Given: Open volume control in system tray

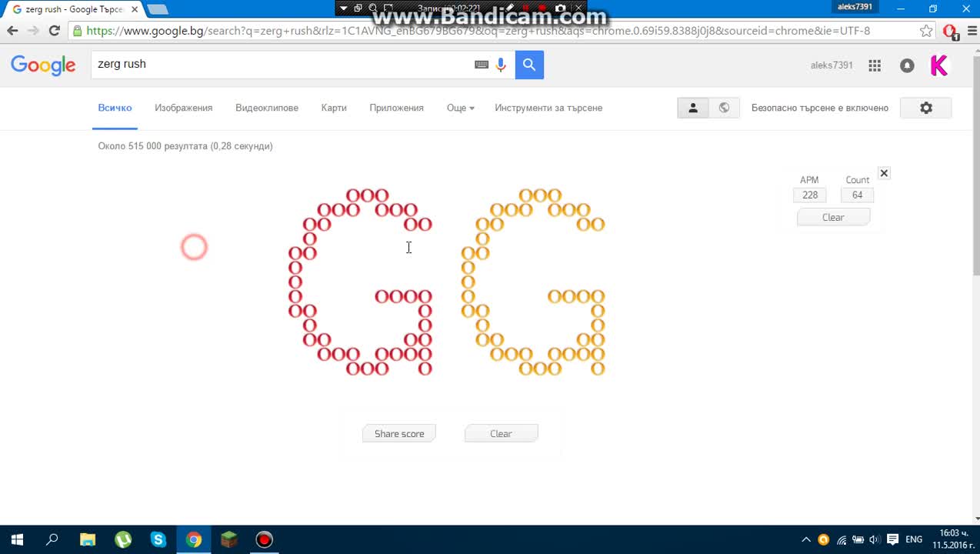Looking at the screenshot, I should (875, 539).
